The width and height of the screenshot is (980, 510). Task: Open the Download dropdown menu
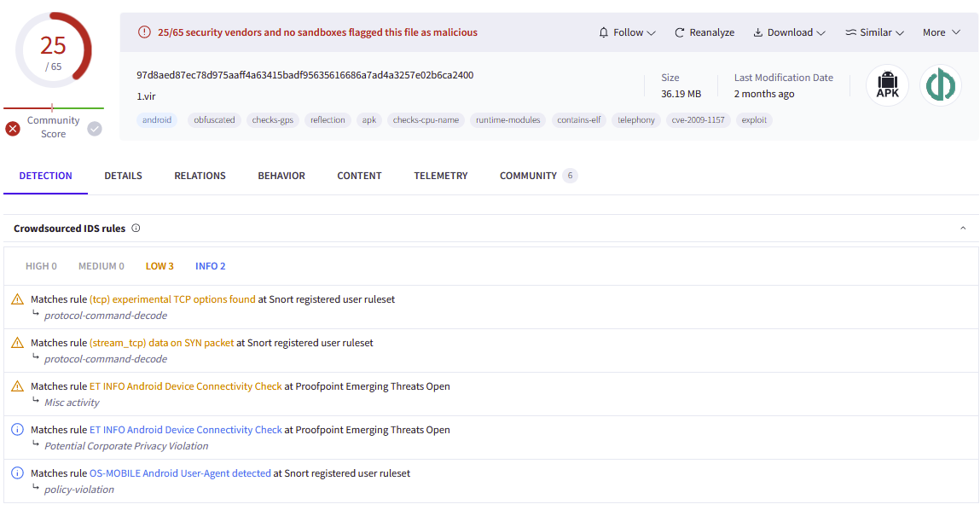[789, 32]
